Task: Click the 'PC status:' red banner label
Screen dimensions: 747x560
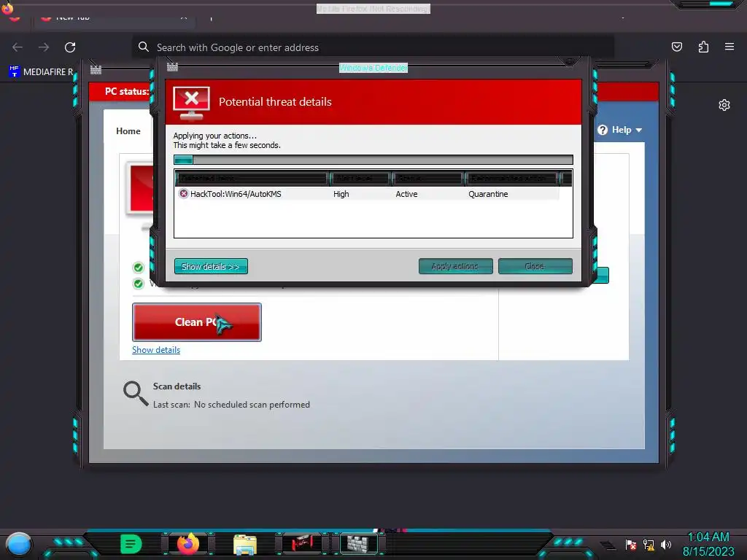Action: pyautogui.click(x=127, y=91)
